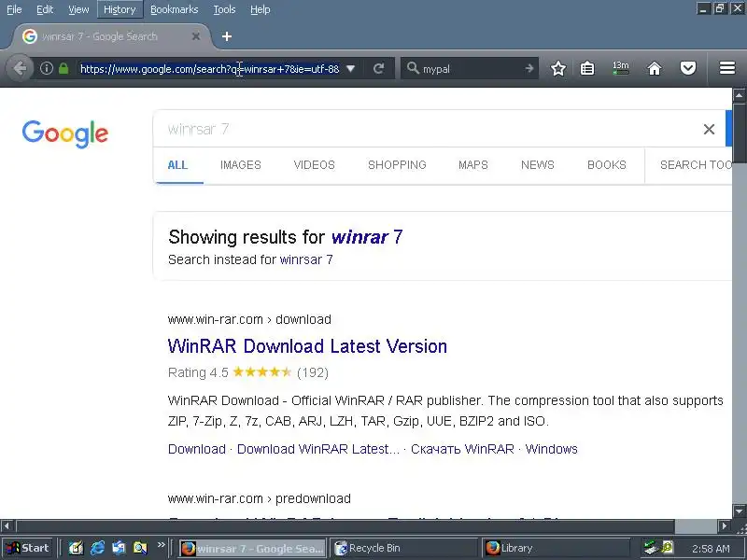Click vertical scrollbar up arrow
Image resolution: width=747 pixels, height=560 pixels.
tap(739, 96)
